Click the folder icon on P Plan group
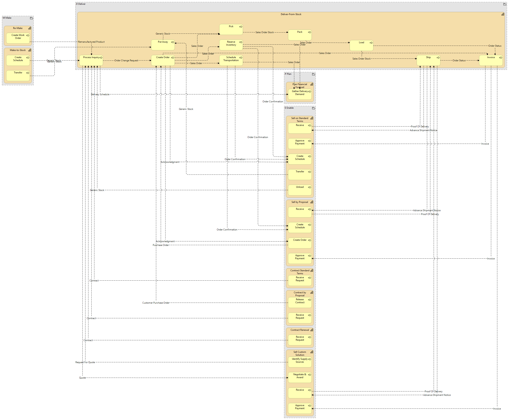The height and width of the screenshot is (420, 509). coord(313,74)
